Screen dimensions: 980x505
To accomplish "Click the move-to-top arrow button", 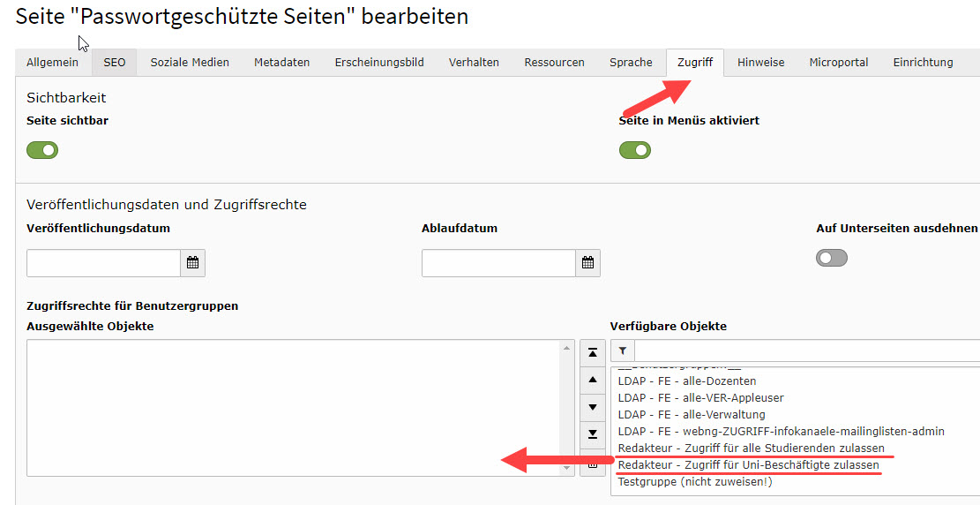I will click(x=593, y=352).
